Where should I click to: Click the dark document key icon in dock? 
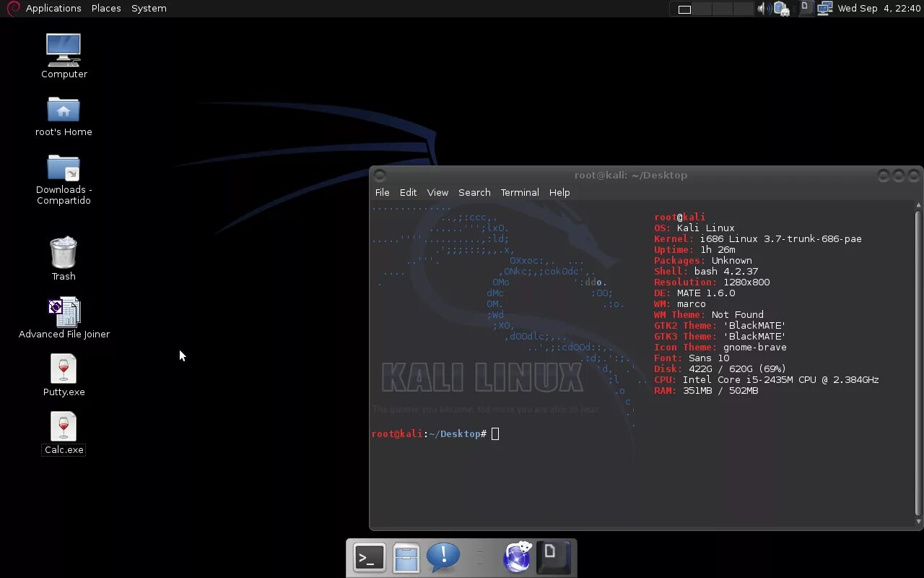click(554, 557)
